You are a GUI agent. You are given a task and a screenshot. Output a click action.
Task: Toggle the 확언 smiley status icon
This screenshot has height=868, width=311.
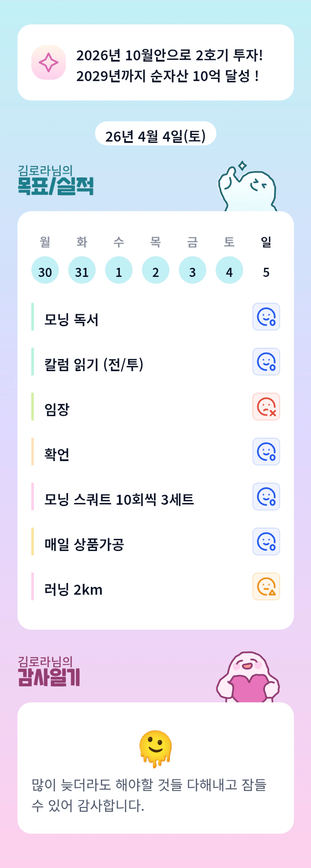[266, 452]
